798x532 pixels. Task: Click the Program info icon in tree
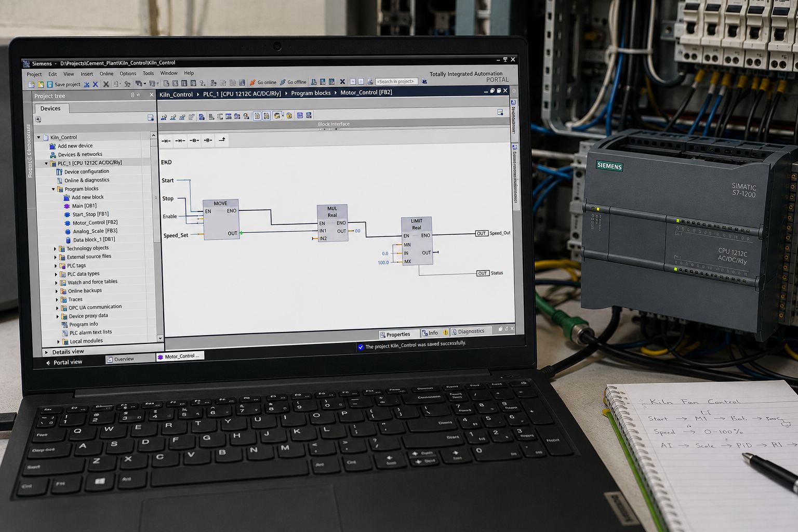pos(64,324)
